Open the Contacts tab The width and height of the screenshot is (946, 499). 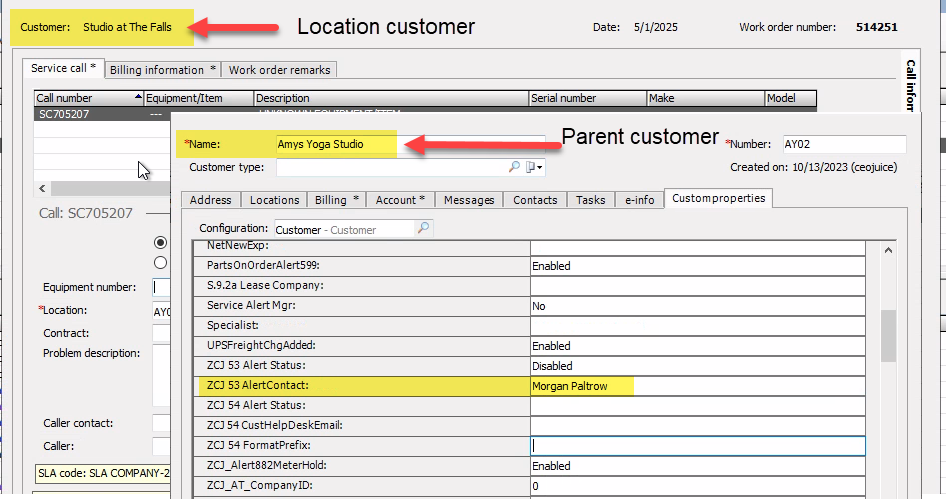click(535, 200)
